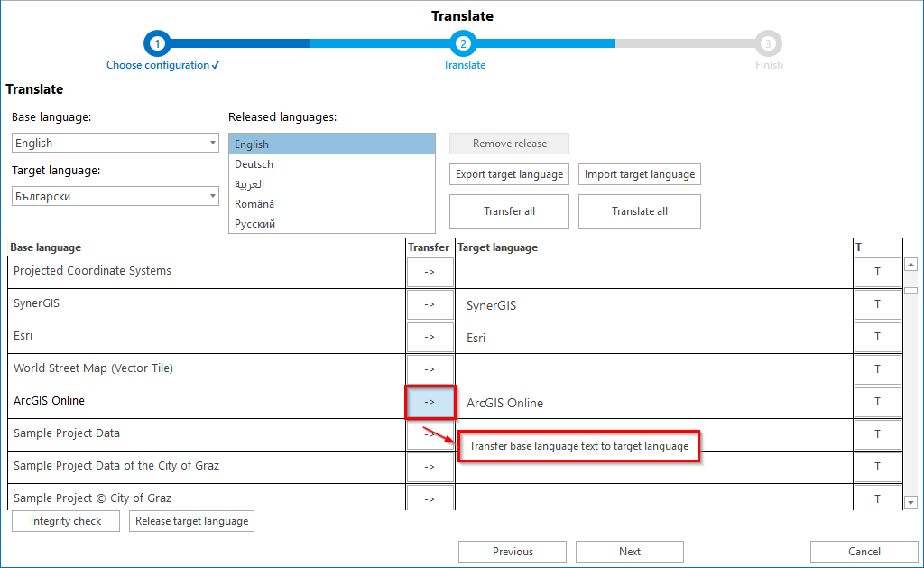
Task: Click the Transfer arrow for ArcGIS Online
Action: [x=430, y=401]
